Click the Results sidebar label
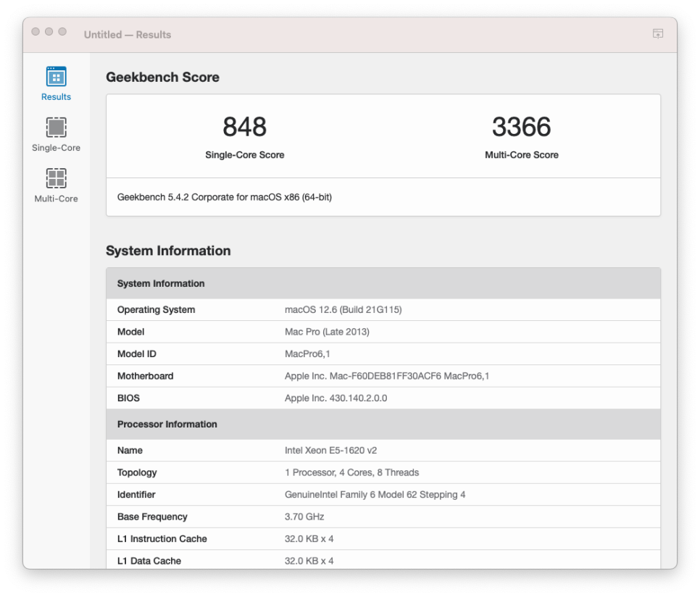The width and height of the screenshot is (700, 597). (x=57, y=97)
